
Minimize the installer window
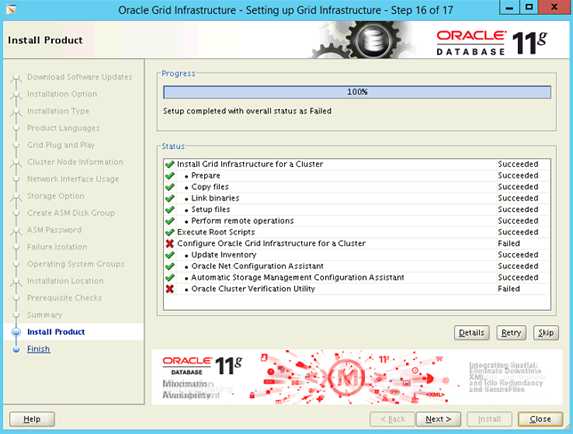509,7
